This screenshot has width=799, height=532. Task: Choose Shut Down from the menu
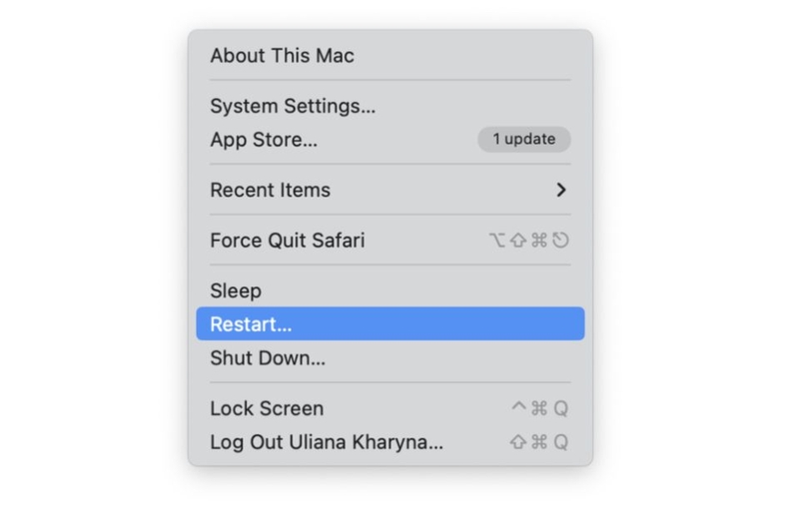point(268,357)
